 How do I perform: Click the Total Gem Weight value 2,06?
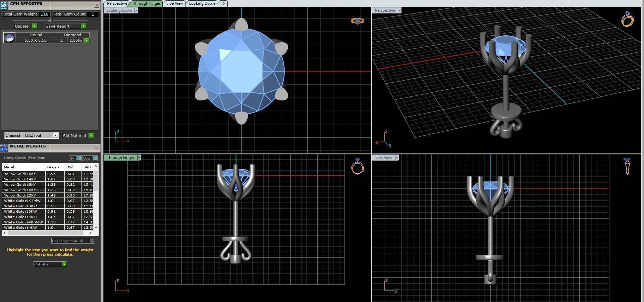(x=44, y=14)
